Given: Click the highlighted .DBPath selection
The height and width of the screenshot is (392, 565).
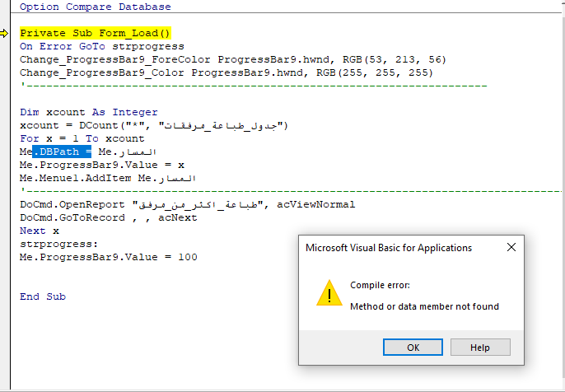Looking at the screenshot, I should (62, 152).
